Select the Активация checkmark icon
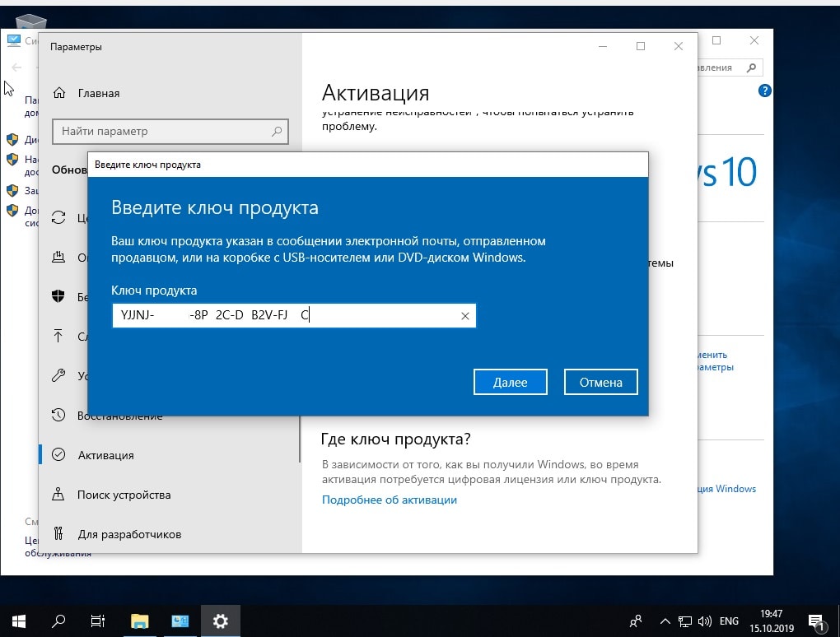 (x=58, y=455)
